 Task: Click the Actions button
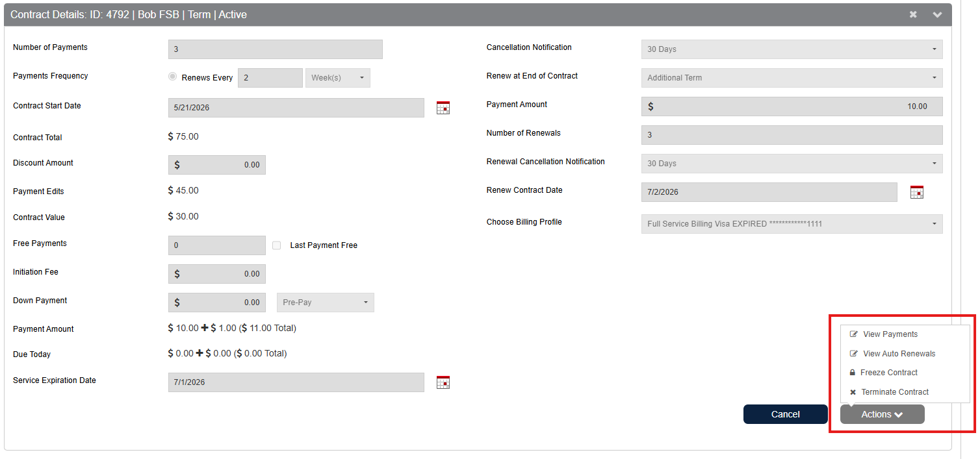882,414
